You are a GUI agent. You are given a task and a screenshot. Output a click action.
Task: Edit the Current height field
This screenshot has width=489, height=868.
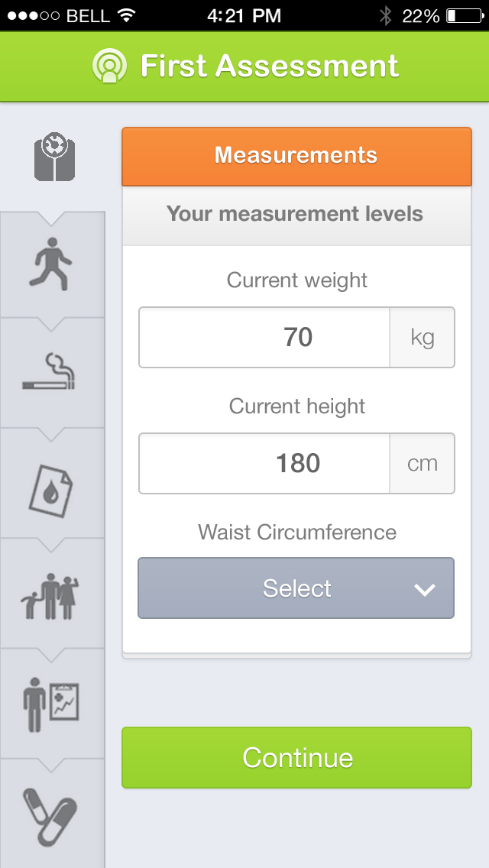tap(264, 464)
